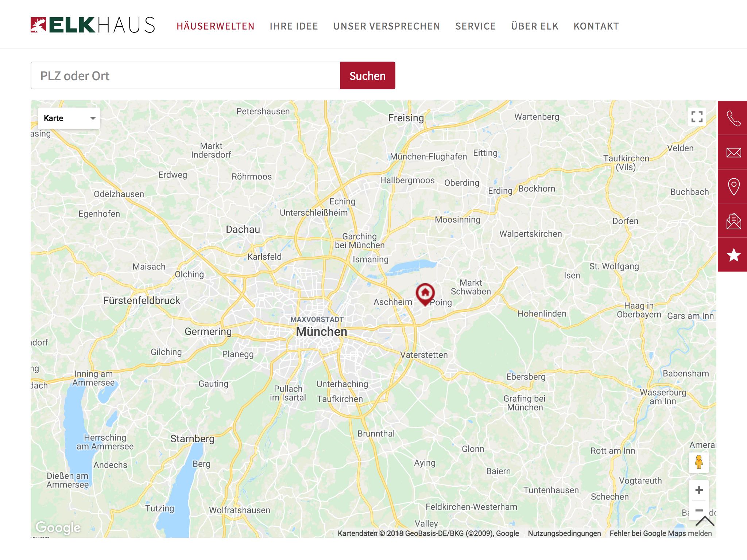Open Unser Versprechen in navigation
Viewport: 747px width, 560px height.
pyautogui.click(x=387, y=26)
